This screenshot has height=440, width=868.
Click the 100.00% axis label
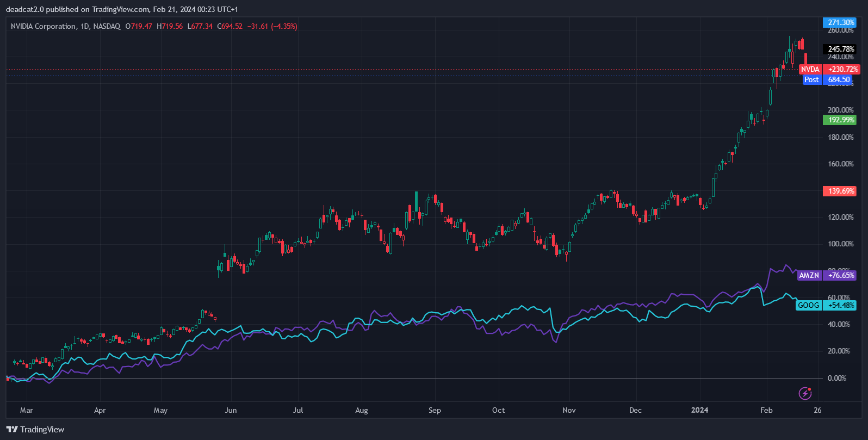coord(840,244)
